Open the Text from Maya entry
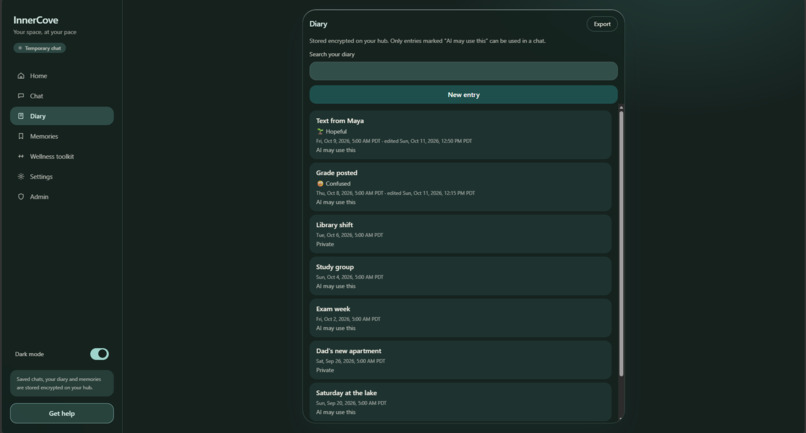The image size is (806, 433). pos(460,135)
